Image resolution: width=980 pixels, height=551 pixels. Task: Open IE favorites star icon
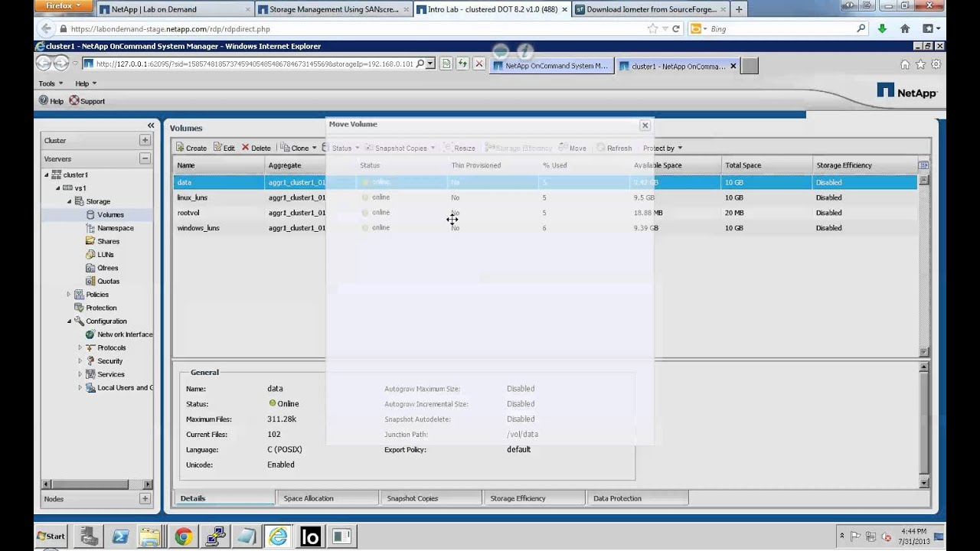[x=921, y=65]
